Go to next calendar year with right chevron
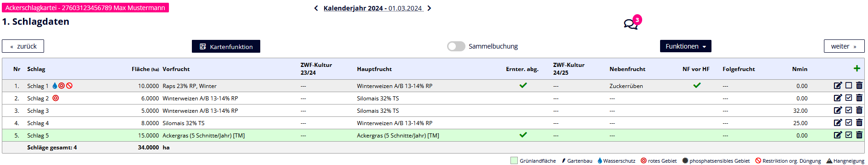The height and width of the screenshot is (165, 868). (x=429, y=8)
